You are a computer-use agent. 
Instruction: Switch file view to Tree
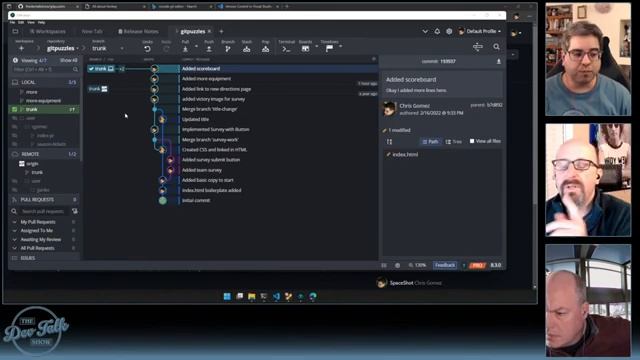pos(453,142)
